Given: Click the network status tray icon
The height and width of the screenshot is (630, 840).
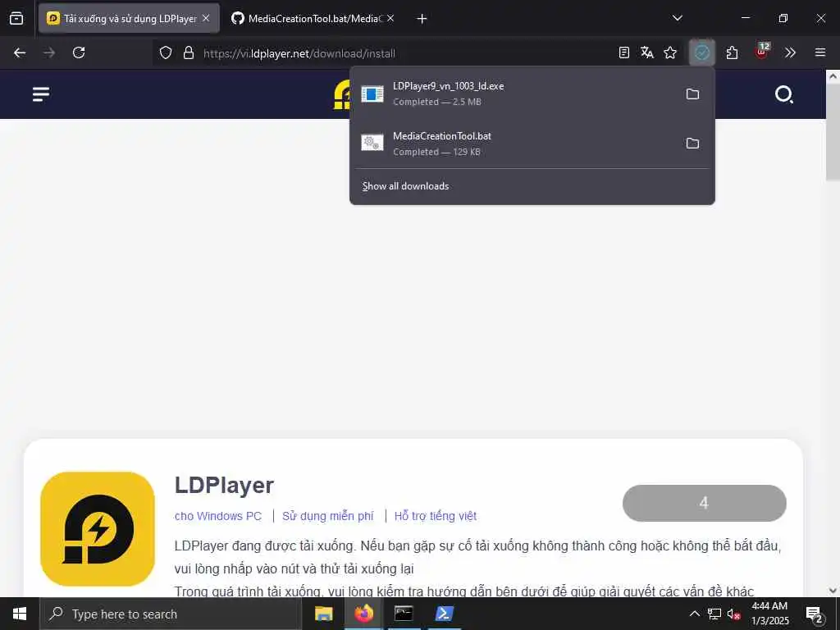Looking at the screenshot, I should (x=714, y=614).
